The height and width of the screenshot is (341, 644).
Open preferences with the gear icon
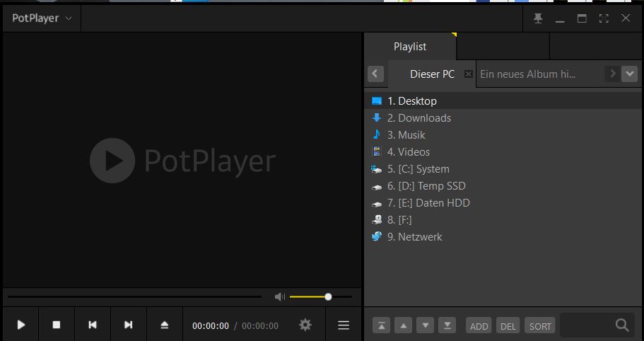(305, 325)
